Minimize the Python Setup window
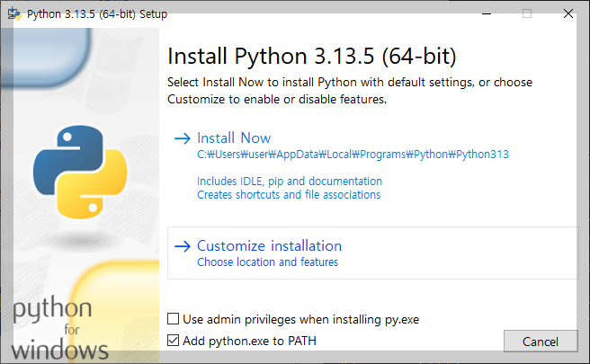Image resolution: width=590 pixels, height=364 pixels. [487, 13]
